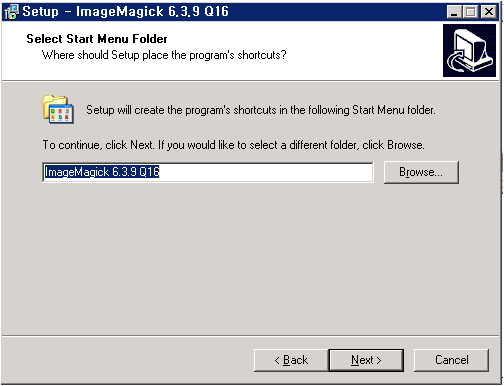
Task: Click the Start Menu folder icon
Action: (x=58, y=109)
